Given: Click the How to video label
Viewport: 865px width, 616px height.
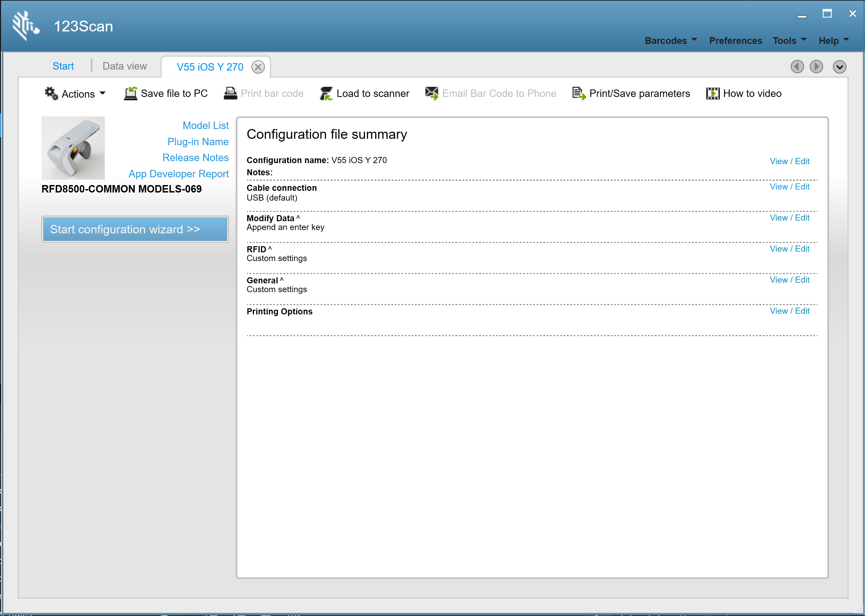Looking at the screenshot, I should 752,94.
